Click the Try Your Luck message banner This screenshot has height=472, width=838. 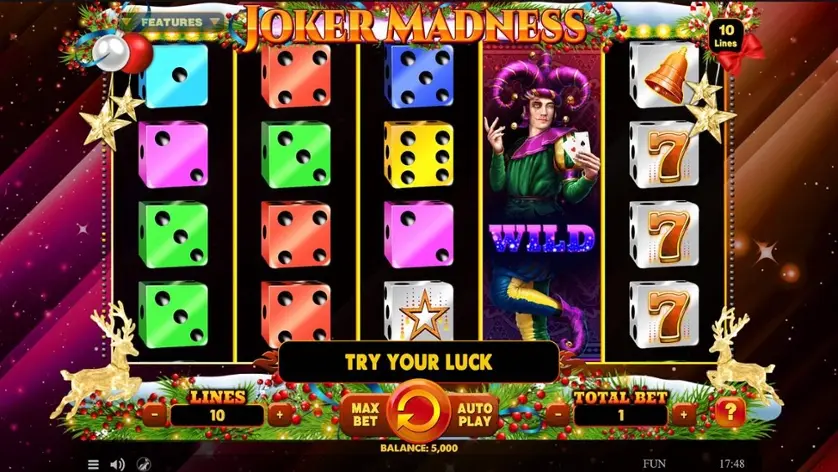tap(418, 362)
